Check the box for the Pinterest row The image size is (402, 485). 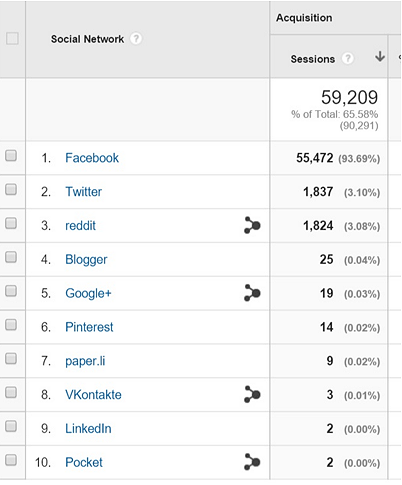11,325
